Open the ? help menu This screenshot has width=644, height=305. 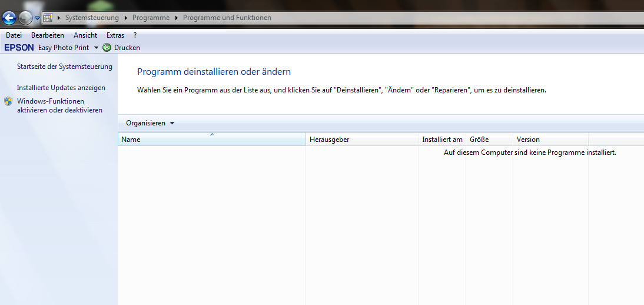tap(135, 35)
